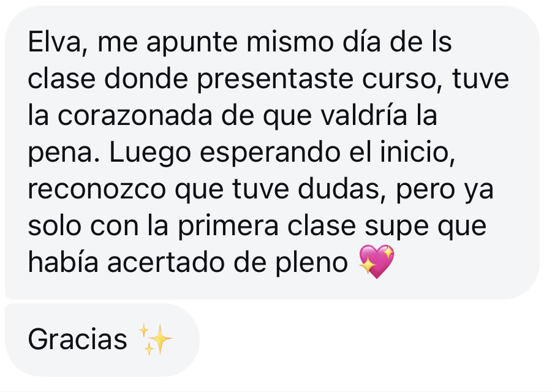Click the sparkling pink heart emoji
This screenshot has width=552, height=392.
pyautogui.click(x=376, y=262)
